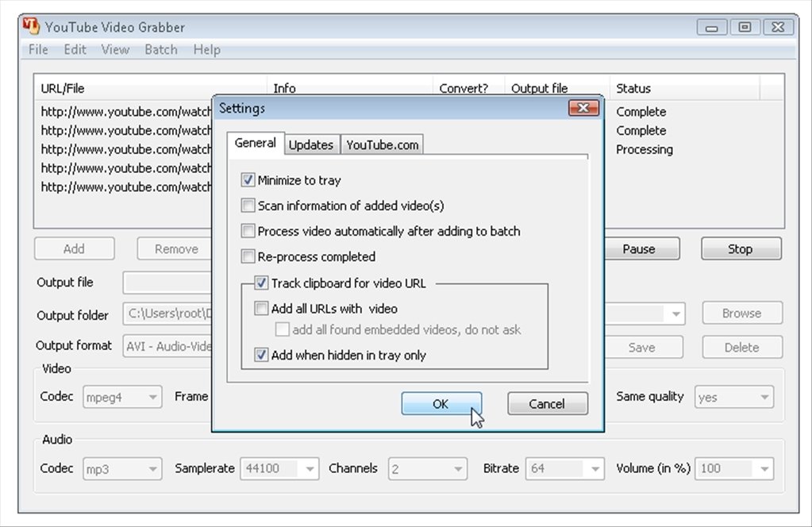Click the Save button

coord(643,348)
